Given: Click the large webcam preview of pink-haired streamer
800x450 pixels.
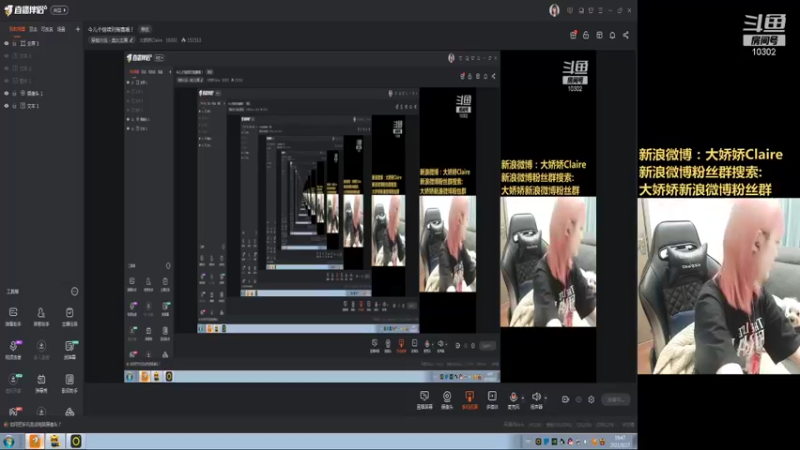Looking at the screenshot, I should coord(718,286).
